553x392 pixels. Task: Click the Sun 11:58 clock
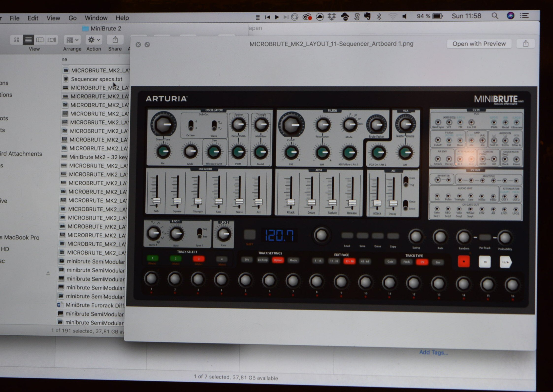click(466, 16)
